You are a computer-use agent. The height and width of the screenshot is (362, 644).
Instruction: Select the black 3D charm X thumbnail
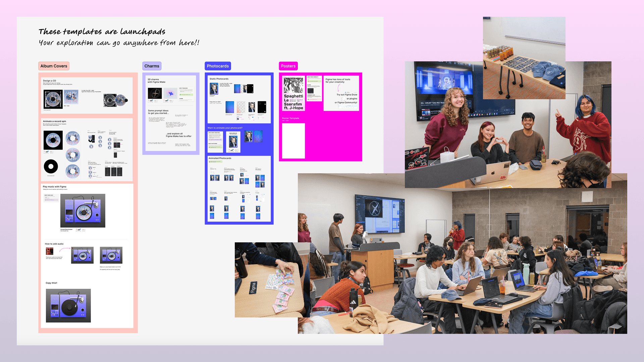pos(155,93)
